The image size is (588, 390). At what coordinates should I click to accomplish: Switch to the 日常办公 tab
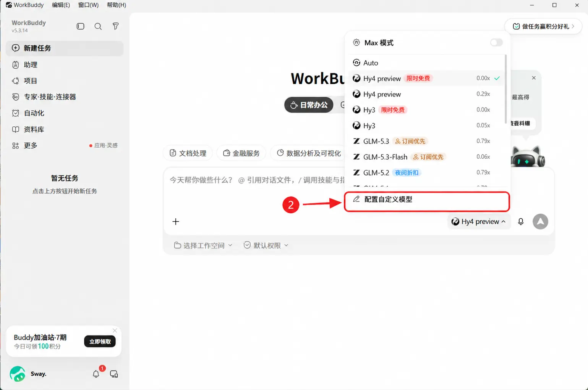point(309,105)
